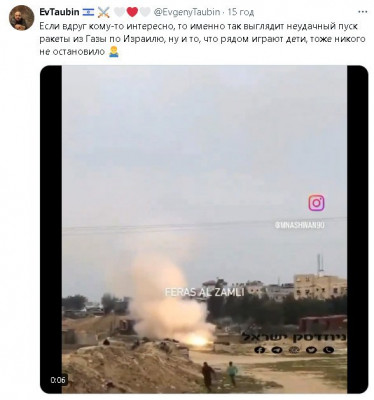Click the Instagram logo in the video

(x=316, y=203)
